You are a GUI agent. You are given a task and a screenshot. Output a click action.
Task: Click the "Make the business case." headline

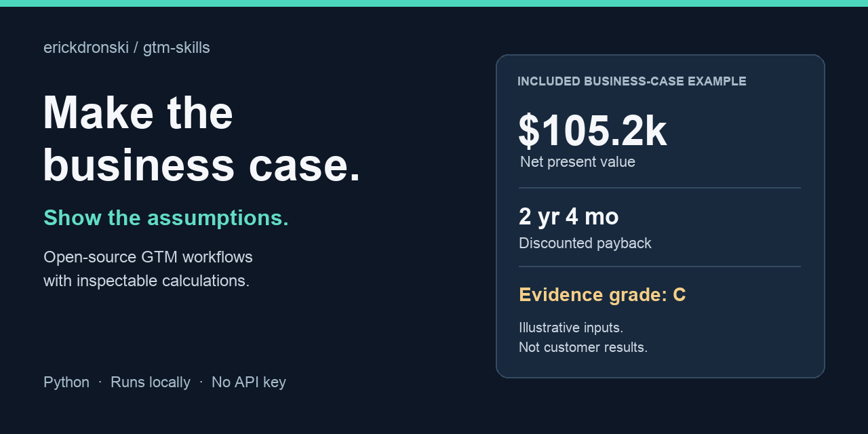click(201, 139)
